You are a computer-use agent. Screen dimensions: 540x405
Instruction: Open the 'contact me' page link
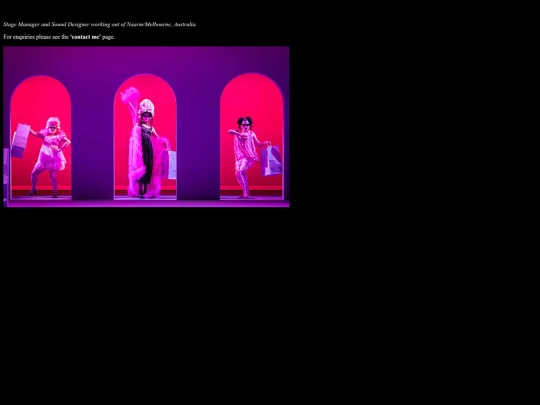85,37
